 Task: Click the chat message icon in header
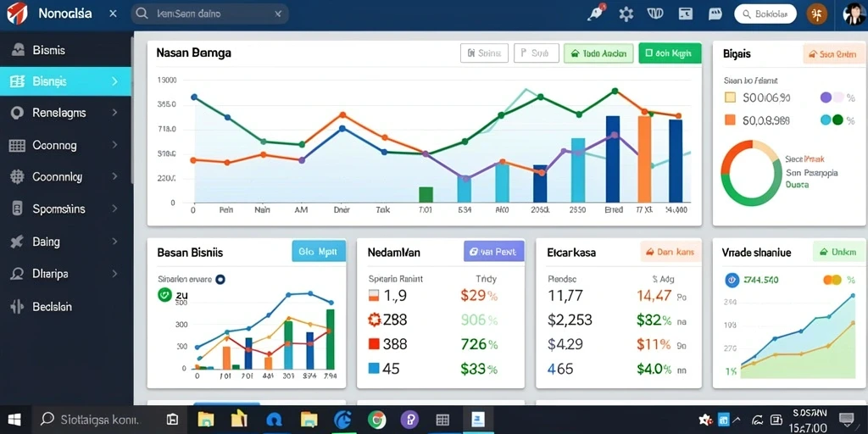click(715, 14)
